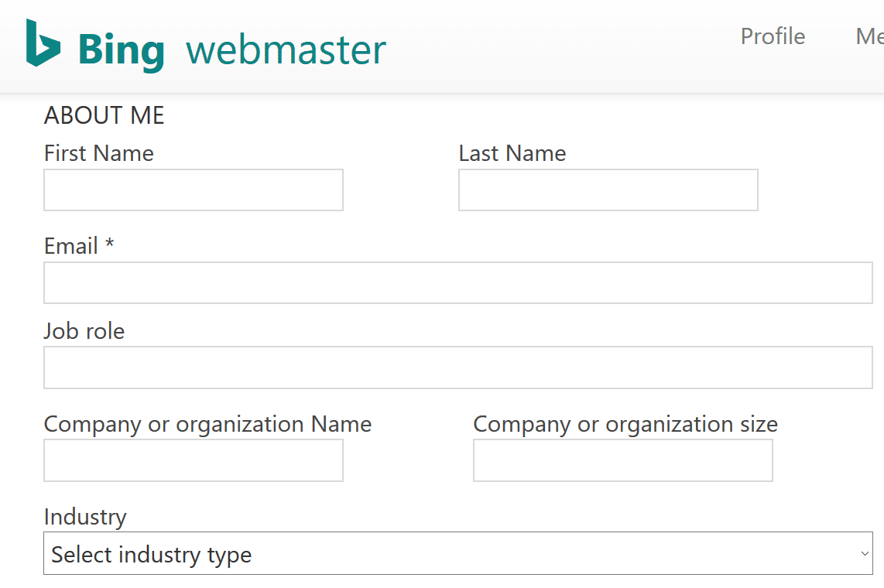Open the Industry dropdown
Screen dimensions: 884x588
[457, 553]
